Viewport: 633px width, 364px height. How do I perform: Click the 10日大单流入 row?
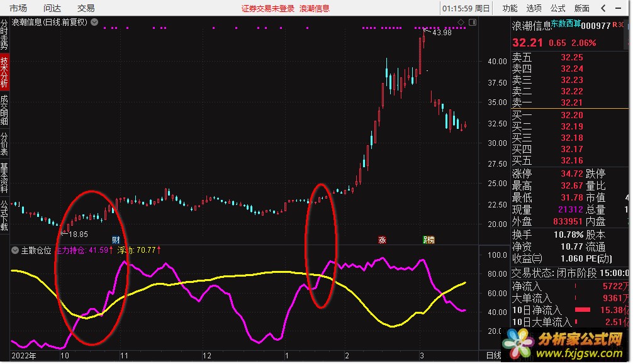pos(569,322)
